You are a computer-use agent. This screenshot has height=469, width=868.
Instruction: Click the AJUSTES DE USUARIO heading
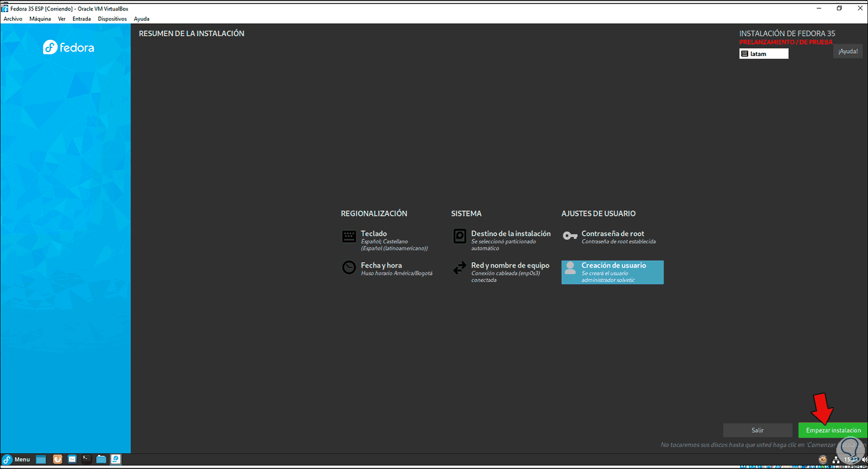pyautogui.click(x=598, y=213)
